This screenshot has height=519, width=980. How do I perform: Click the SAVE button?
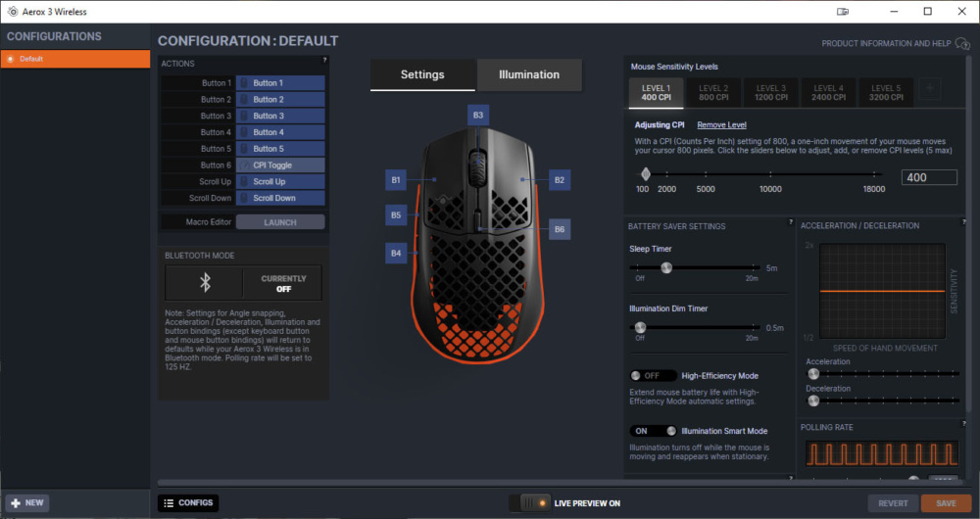click(x=946, y=503)
